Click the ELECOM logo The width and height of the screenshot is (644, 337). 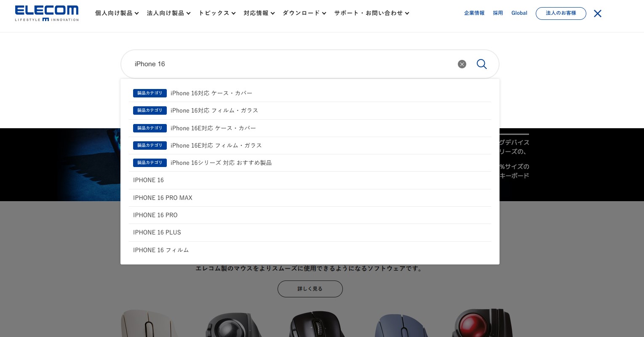(x=47, y=13)
